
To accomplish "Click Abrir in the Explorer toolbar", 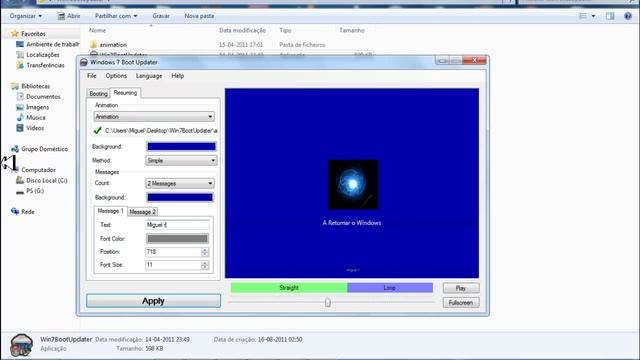I will pos(69,16).
